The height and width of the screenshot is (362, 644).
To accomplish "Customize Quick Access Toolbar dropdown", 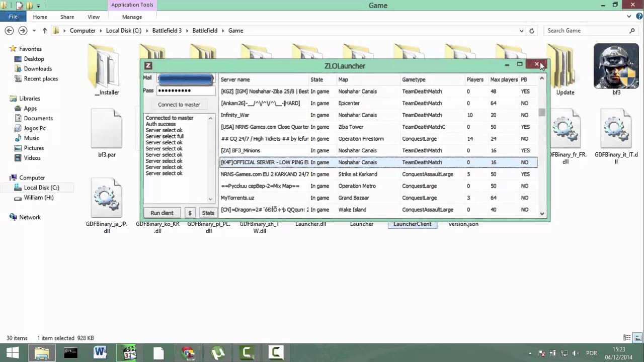I will pyautogui.click(x=39, y=6).
